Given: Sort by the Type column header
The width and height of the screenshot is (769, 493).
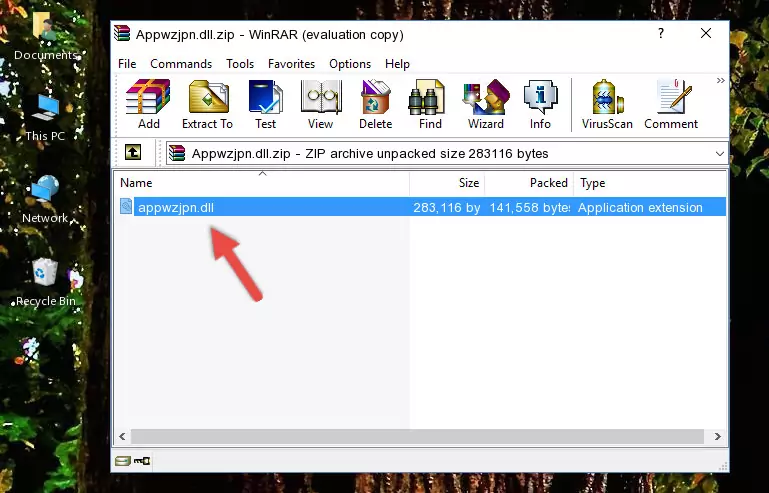Looking at the screenshot, I should point(650,183).
